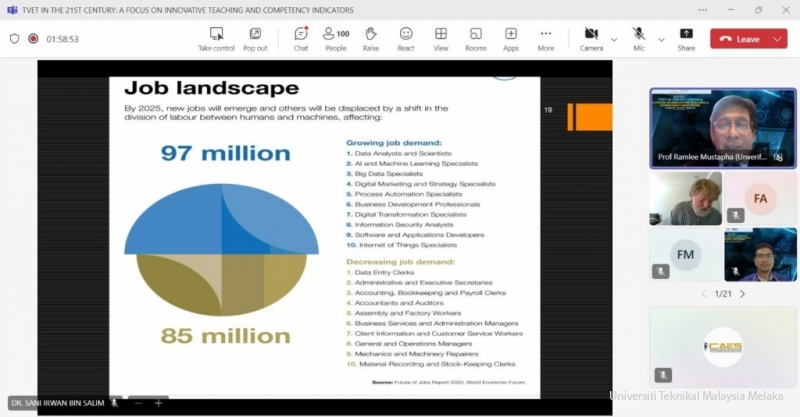Open the More actions menu
This screenshot has width=800, height=417.
(x=545, y=38)
